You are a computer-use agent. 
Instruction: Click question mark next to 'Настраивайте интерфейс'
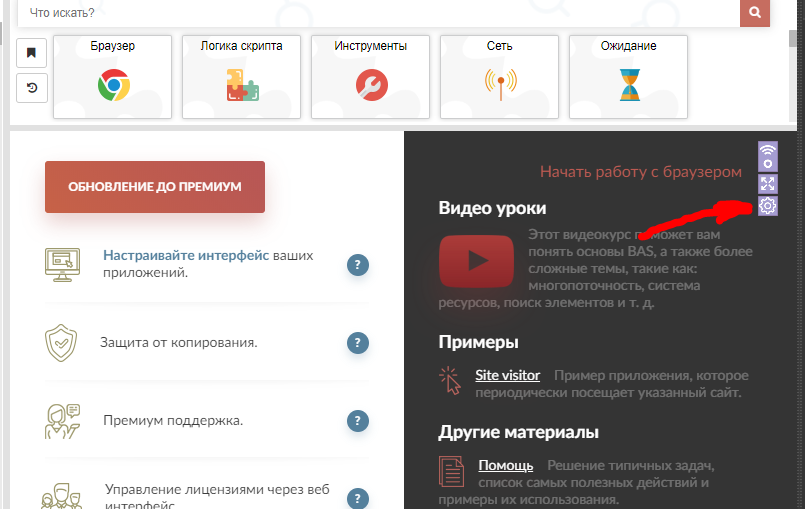[x=358, y=265]
